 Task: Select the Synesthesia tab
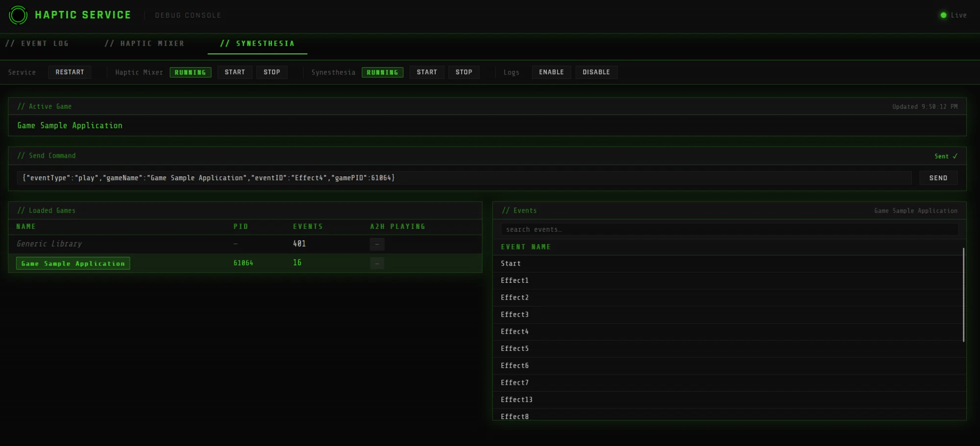coord(257,44)
